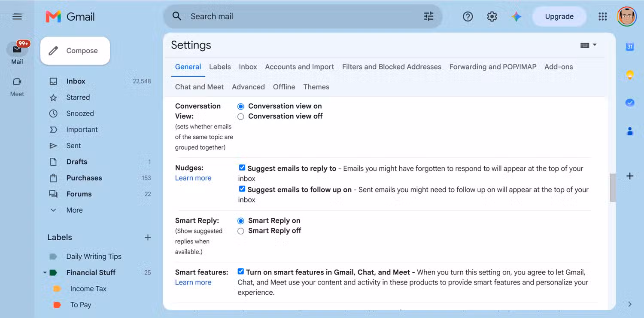The width and height of the screenshot is (644, 318).
Task: Open the Add-ons tab
Action: pyautogui.click(x=559, y=67)
